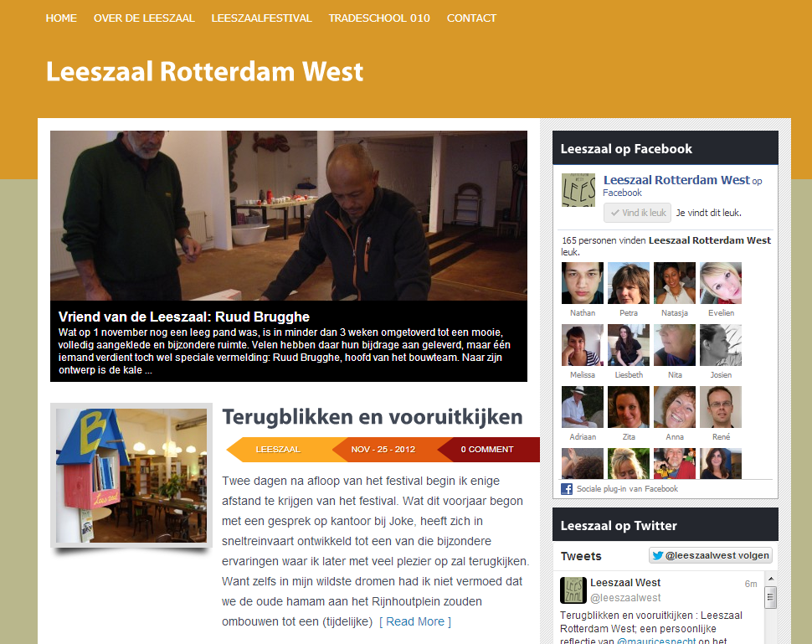Open Zita's Facebook profile picture
The height and width of the screenshot is (644, 812).
pos(629,407)
